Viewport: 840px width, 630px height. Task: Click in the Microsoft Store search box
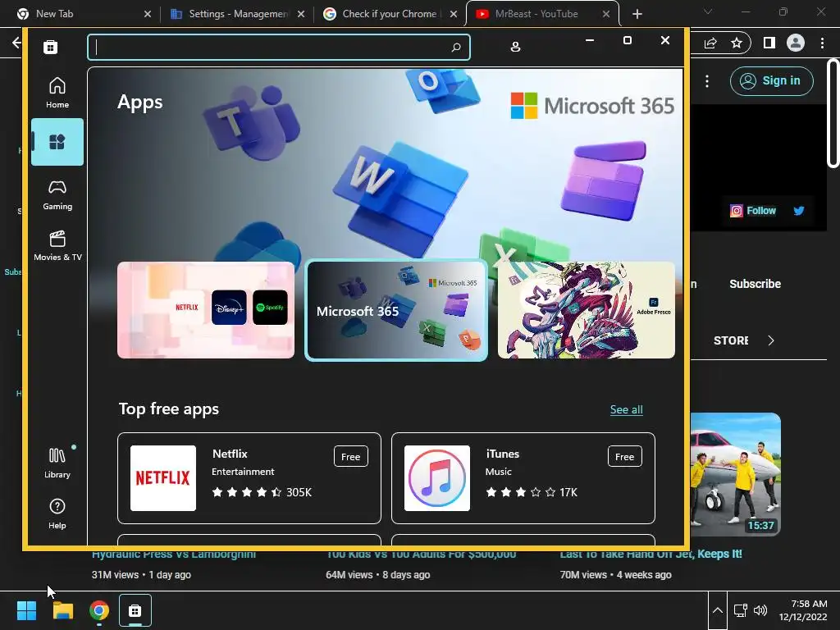(x=279, y=47)
